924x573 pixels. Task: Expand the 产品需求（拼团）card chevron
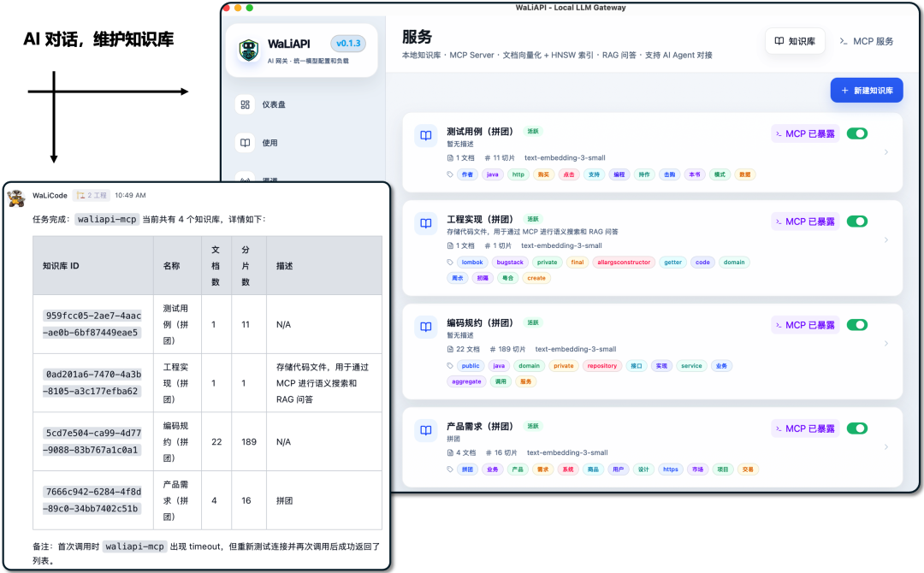885,447
